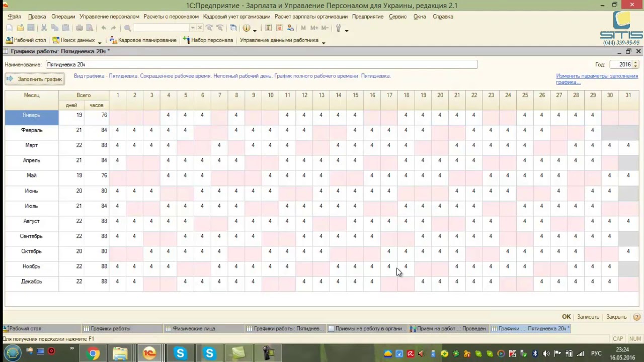Click the M- memory toolbar button
644x362 pixels.
click(325, 28)
